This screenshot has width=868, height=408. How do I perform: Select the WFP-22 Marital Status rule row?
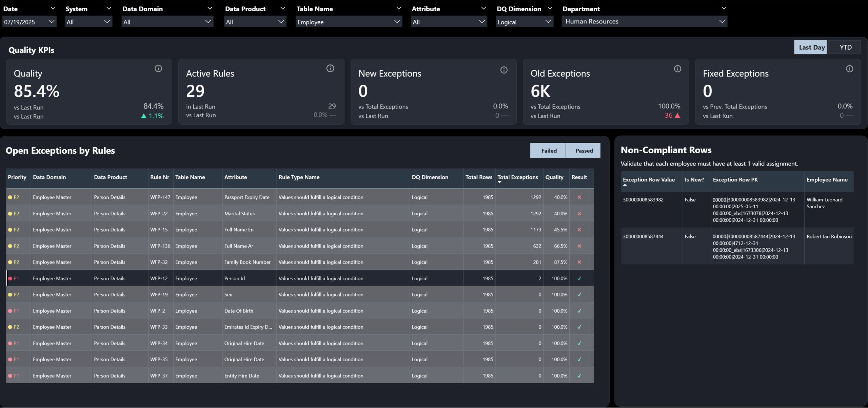coord(237,213)
